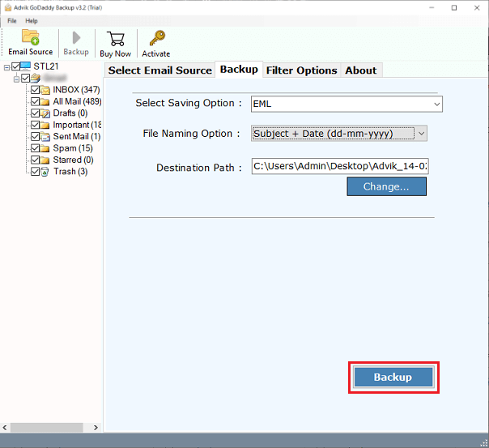The height and width of the screenshot is (448, 489).
Task: Uncheck the blurred account checkbox
Action: point(26,78)
